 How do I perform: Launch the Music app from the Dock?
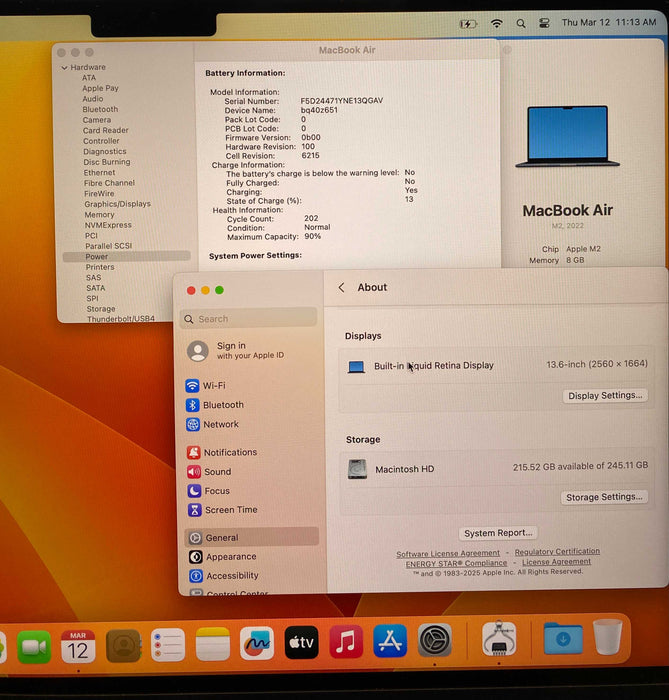pyautogui.click(x=346, y=642)
